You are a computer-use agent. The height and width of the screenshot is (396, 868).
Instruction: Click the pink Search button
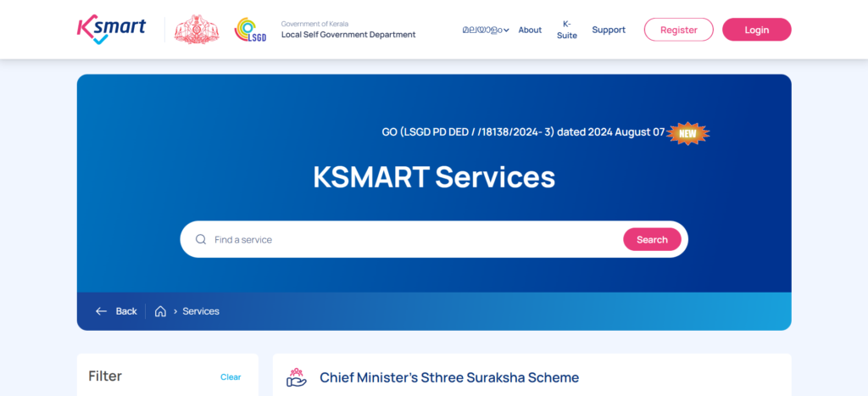point(652,239)
